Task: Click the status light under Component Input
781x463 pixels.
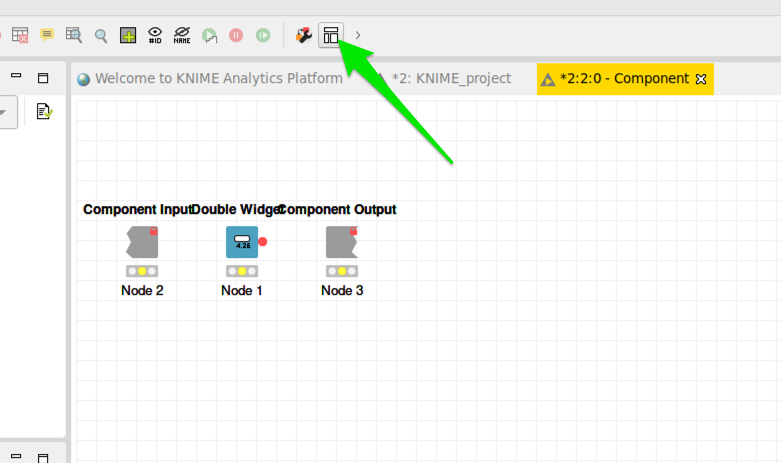Action: pyautogui.click(x=142, y=271)
